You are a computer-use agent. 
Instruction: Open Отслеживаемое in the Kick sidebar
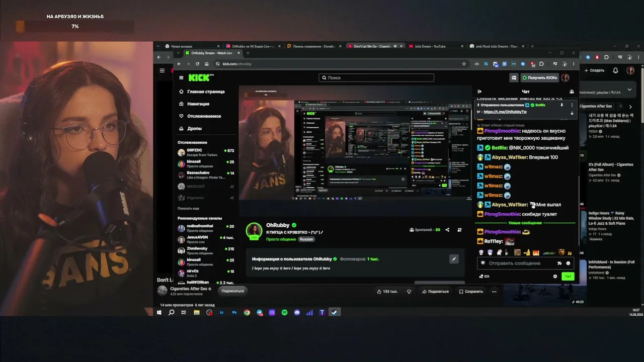pos(200,116)
